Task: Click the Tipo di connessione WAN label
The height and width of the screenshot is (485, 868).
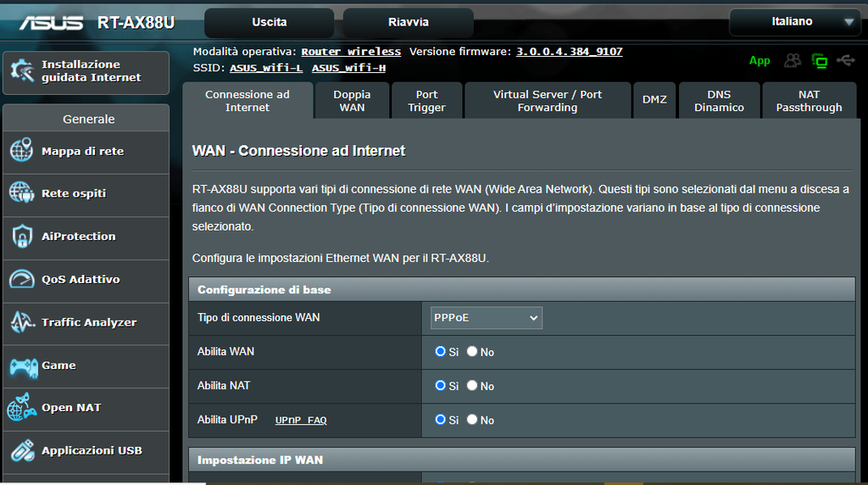Action: (x=259, y=318)
